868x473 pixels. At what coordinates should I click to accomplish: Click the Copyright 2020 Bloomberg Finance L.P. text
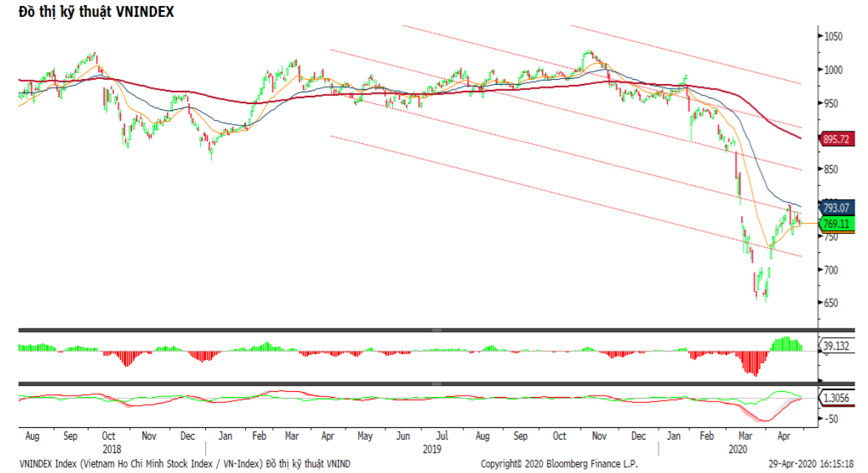(559, 463)
